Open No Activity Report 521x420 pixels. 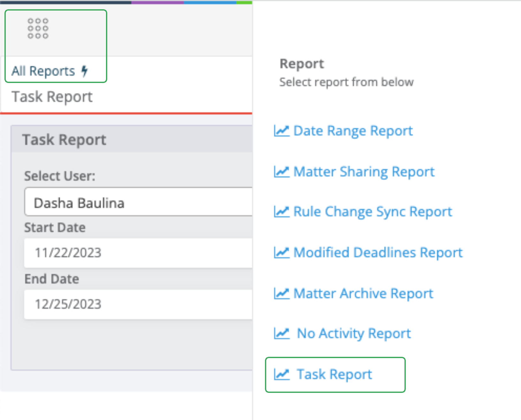point(354,334)
